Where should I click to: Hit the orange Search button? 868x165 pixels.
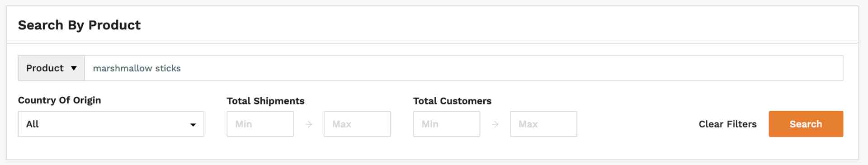click(806, 124)
